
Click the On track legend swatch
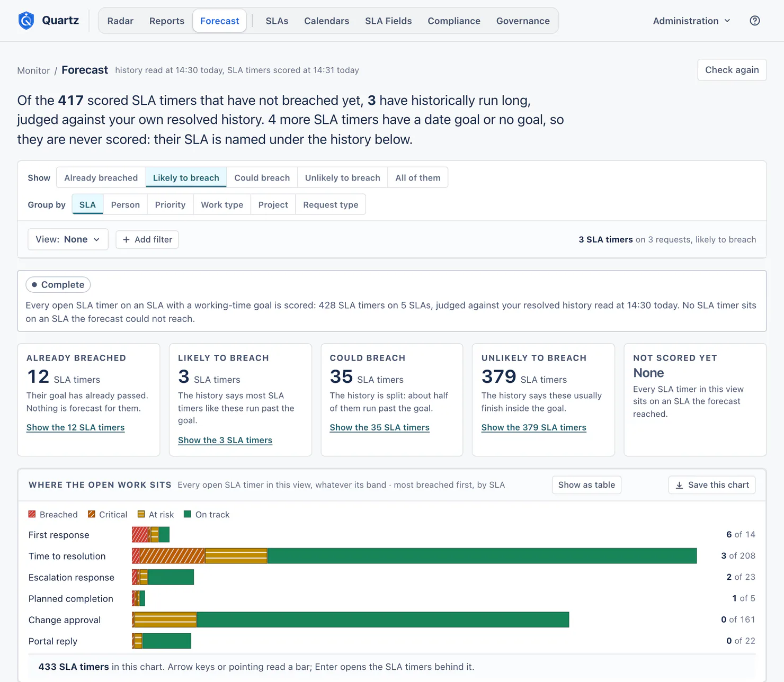tap(187, 514)
